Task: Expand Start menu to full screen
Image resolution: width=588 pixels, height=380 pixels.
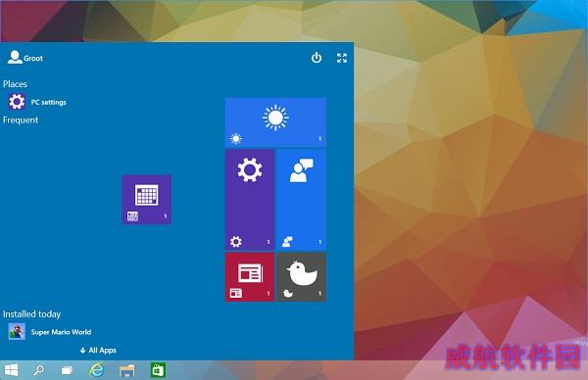Action: pos(342,58)
